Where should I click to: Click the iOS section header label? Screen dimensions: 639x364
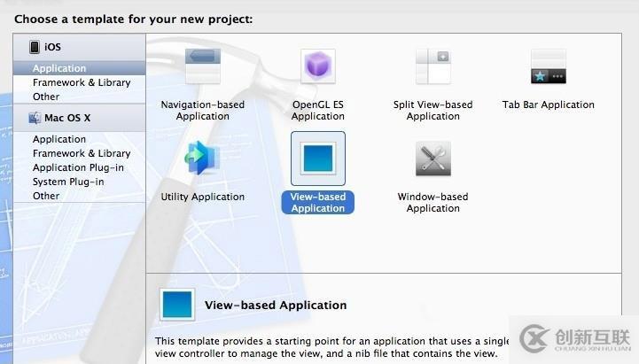(52, 47)
